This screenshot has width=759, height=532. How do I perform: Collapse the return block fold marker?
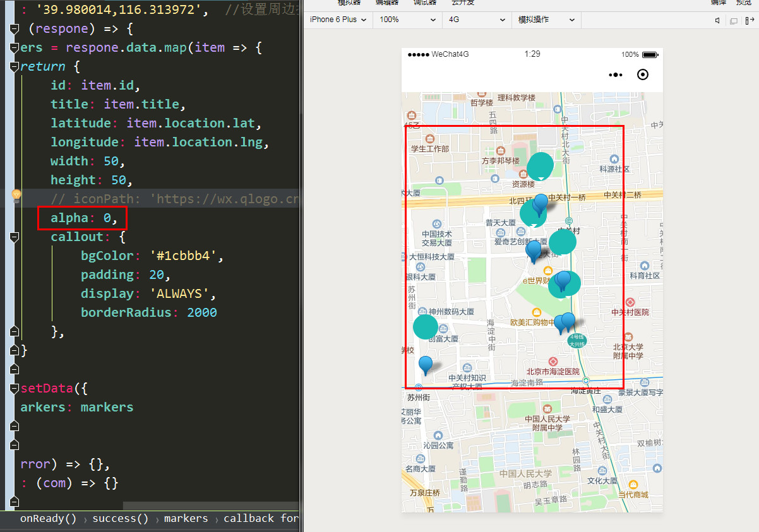pos(15,66)
